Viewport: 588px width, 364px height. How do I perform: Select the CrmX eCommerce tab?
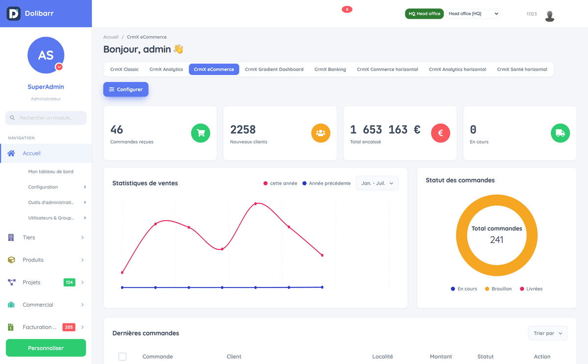tap(214, 70)
